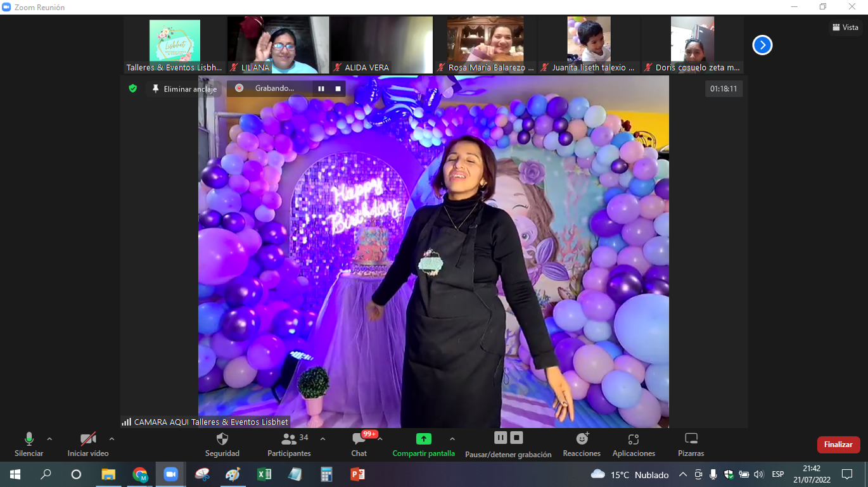This screenshot has height=487, width=868.
Task: Open Excel from the Windows taskbar
Action: [x=264, y=474]
